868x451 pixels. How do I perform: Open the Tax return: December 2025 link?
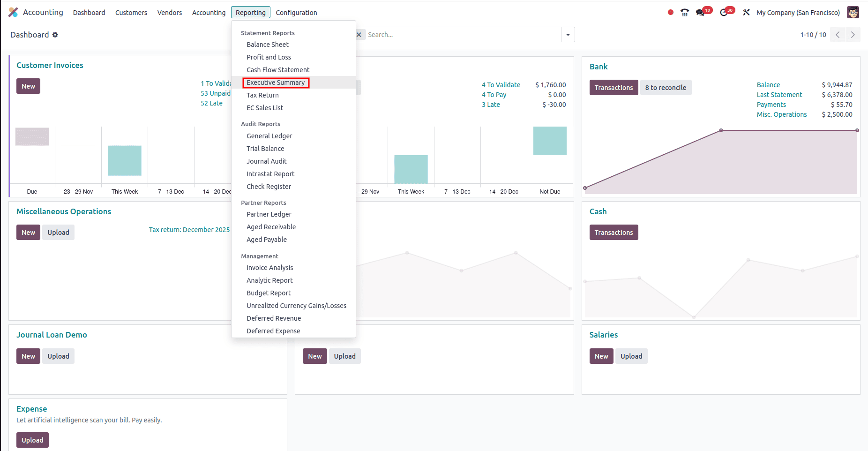(x=189, y=229)
